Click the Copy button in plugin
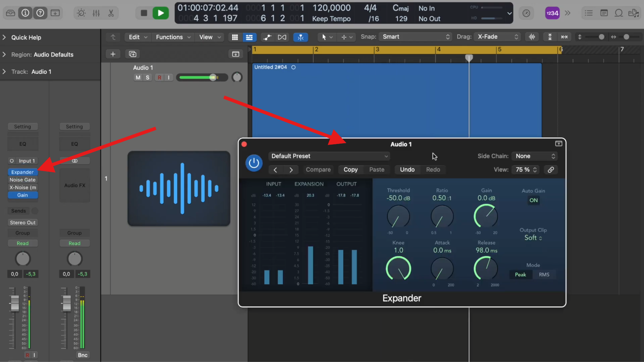Screen dimensions: 644x362 tap(351, 170)
